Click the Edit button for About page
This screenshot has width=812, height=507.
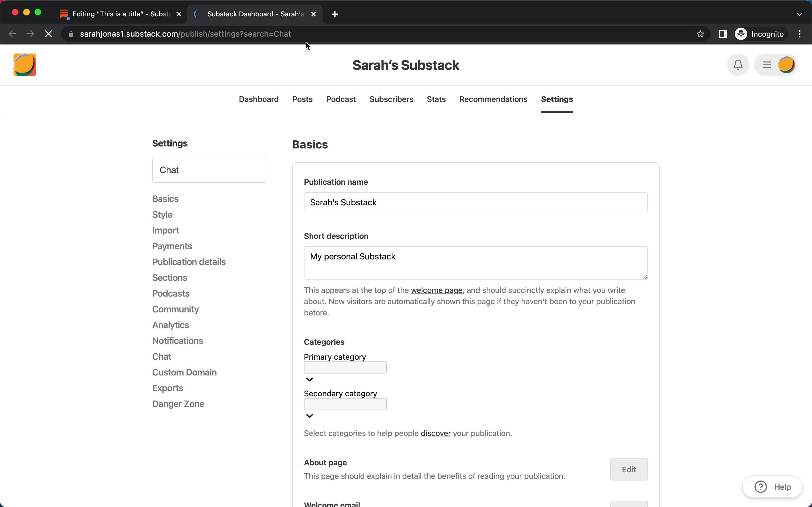point(628,469)
